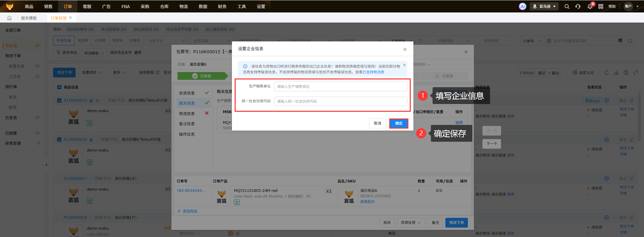Click add-tag plus icon for order P116K00016
This screenshot has width=644, height=237.
coord(607,139)
